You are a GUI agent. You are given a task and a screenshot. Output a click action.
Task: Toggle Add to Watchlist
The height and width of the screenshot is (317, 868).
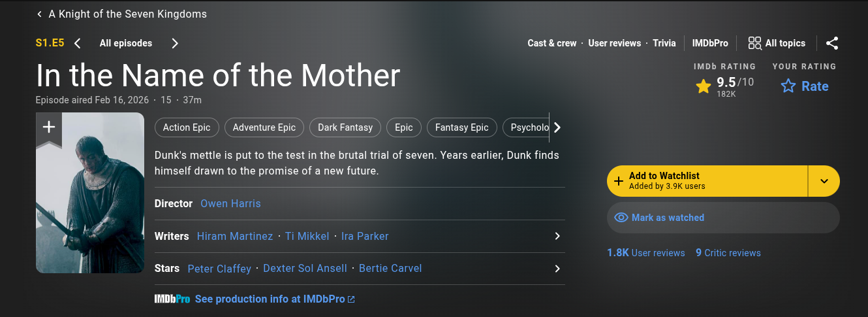pos(707,181)
